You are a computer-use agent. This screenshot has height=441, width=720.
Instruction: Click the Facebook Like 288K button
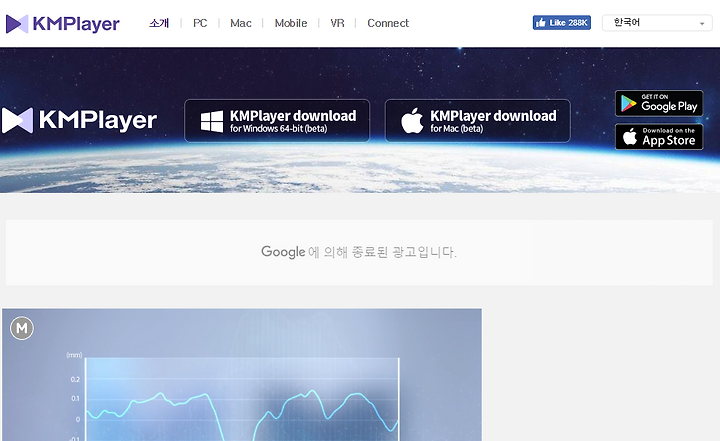tap(562, 23)
